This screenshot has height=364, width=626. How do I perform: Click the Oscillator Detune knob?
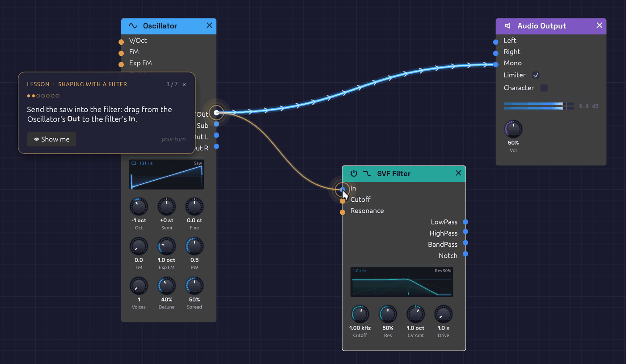coord(166,286)
